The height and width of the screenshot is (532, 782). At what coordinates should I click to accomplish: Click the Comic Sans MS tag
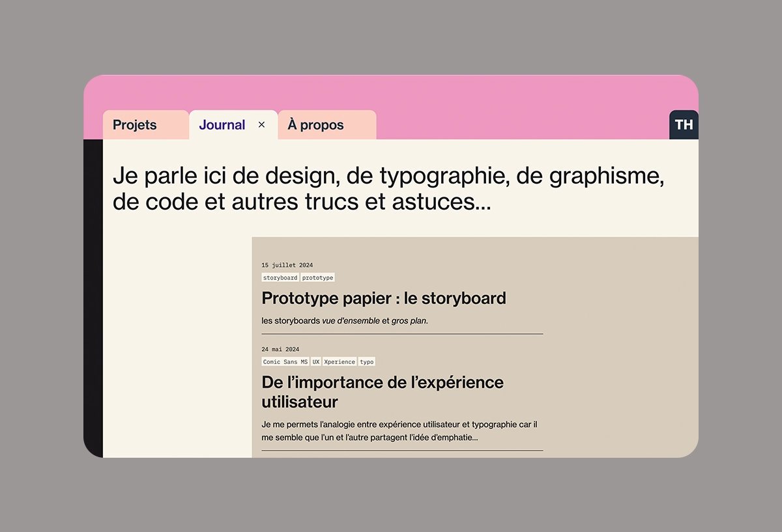285,361
